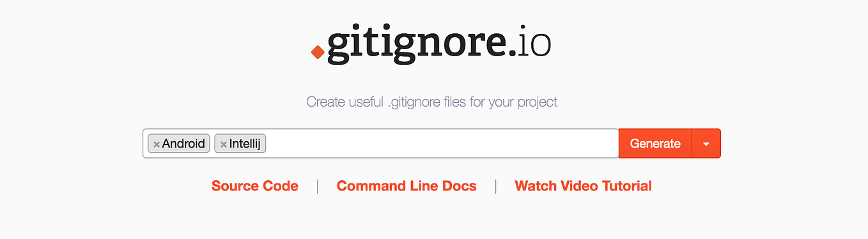The width and height of the screenshot is (868, 239).
Task: Click the word "Tutorial" in the last link
Action: [624, 186]
